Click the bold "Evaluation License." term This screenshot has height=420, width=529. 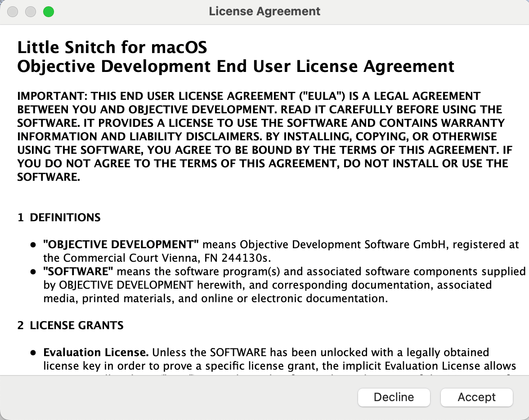(x=96, y=352)
